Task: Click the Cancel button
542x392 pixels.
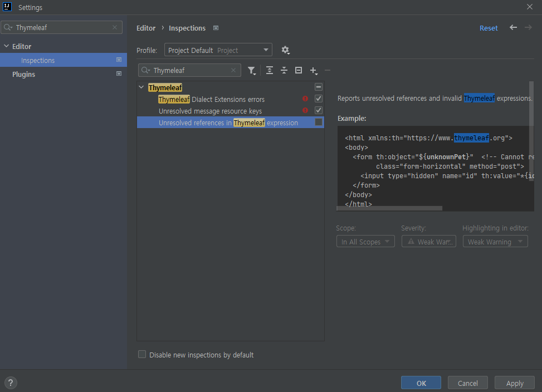Action: [x=468, y=383]
